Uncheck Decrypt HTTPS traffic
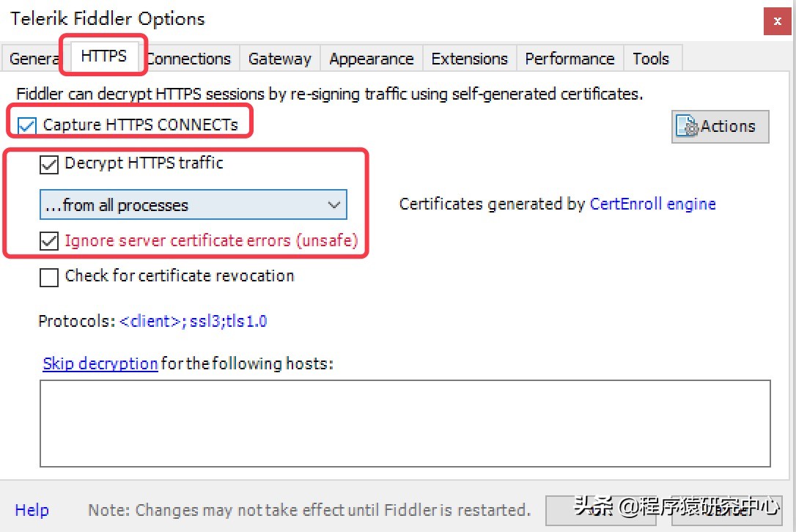 click(x=48, y=164)
